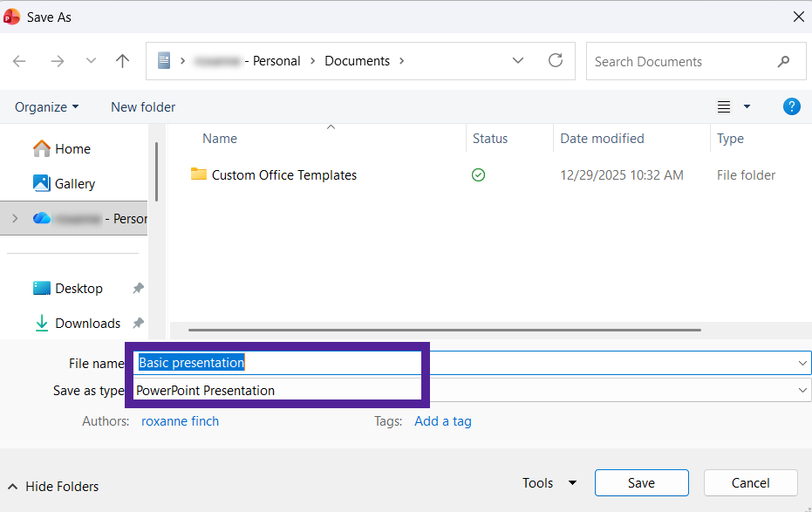Click the Back navigation arrow

19,61
